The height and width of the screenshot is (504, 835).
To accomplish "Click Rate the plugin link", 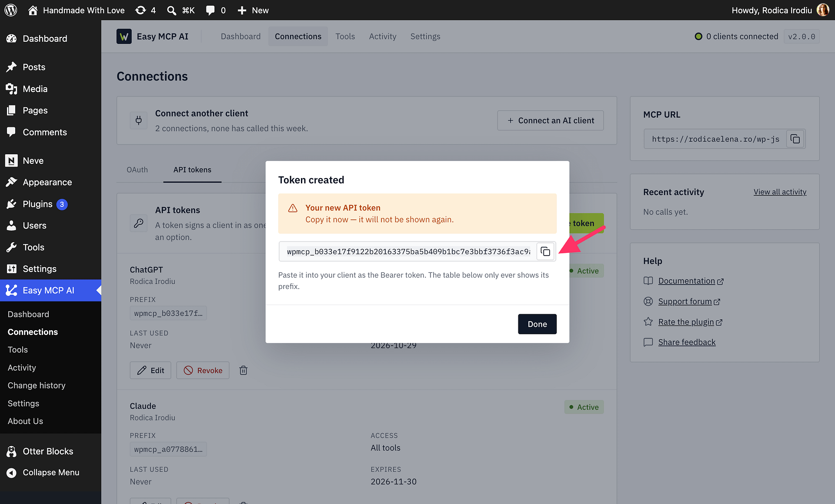I will tap(690, 322).
